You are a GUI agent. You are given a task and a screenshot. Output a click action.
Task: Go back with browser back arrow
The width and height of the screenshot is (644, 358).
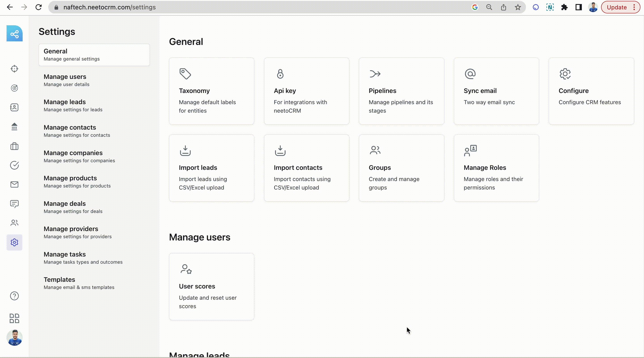(x=10, y=7)
